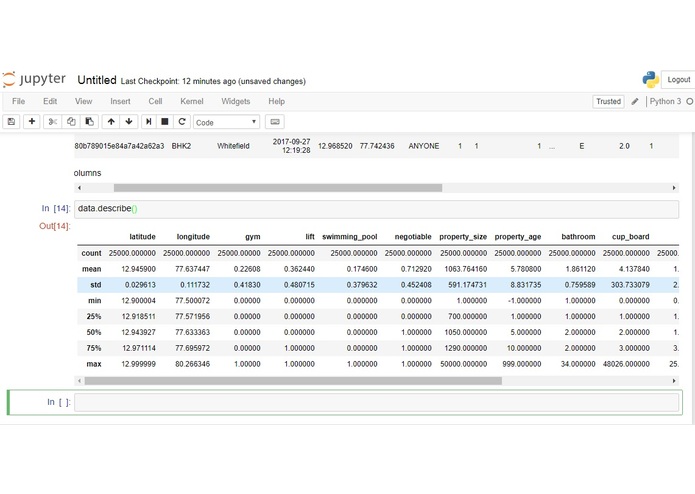Click the data.describe() code cell input
This screenshot has width=695, height=494.
pyautogui.click(x=376, y=209)
